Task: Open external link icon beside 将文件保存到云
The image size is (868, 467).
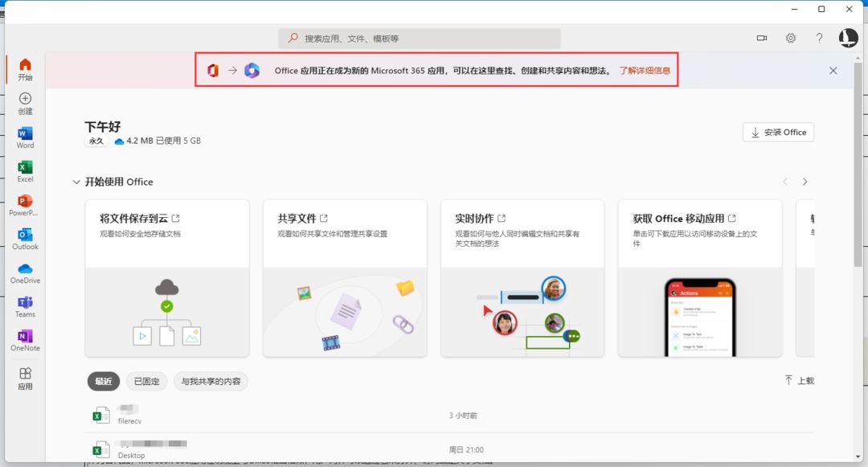Action: point(175,218)
